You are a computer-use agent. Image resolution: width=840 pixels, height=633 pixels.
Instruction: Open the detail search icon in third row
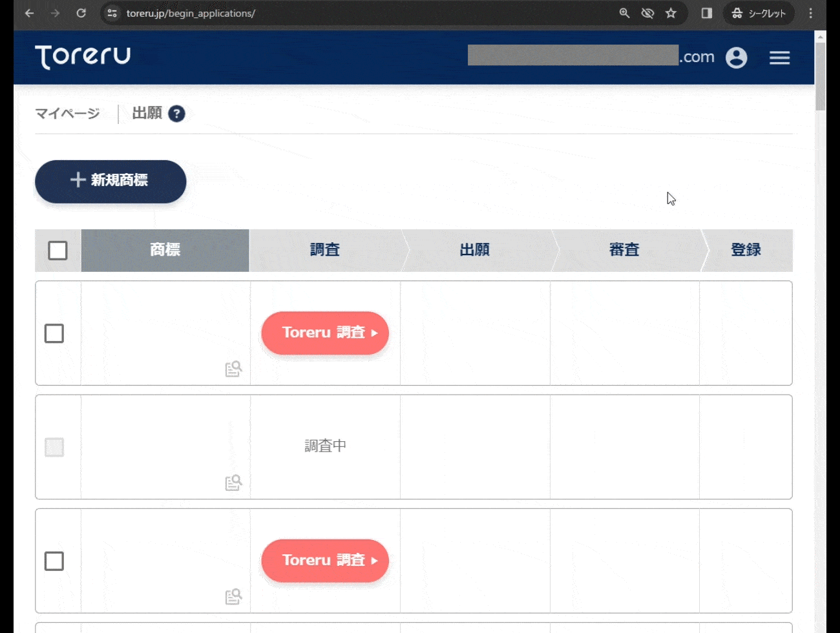[233, 596]
